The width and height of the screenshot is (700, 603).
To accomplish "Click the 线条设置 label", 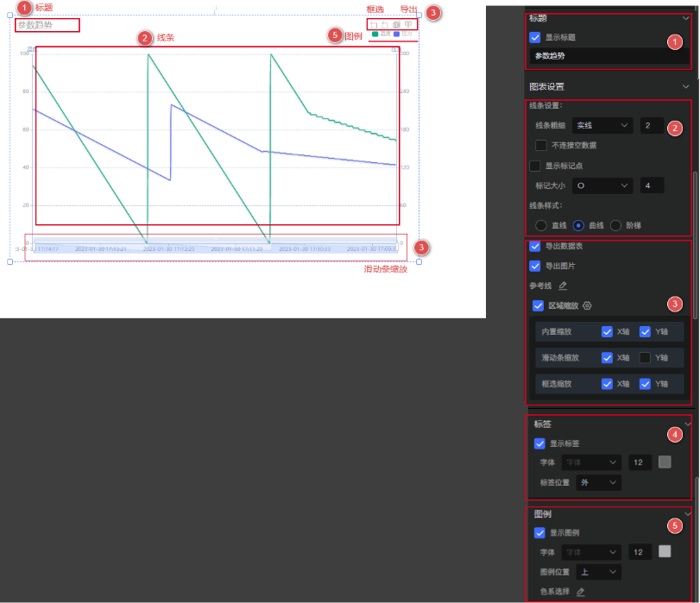I will [546, 106].
